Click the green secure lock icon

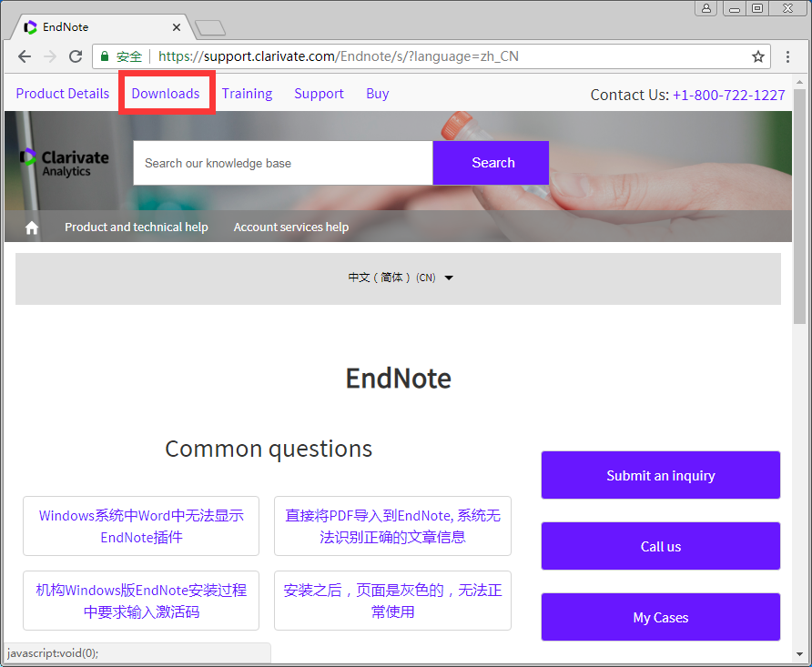pos(105,56)
